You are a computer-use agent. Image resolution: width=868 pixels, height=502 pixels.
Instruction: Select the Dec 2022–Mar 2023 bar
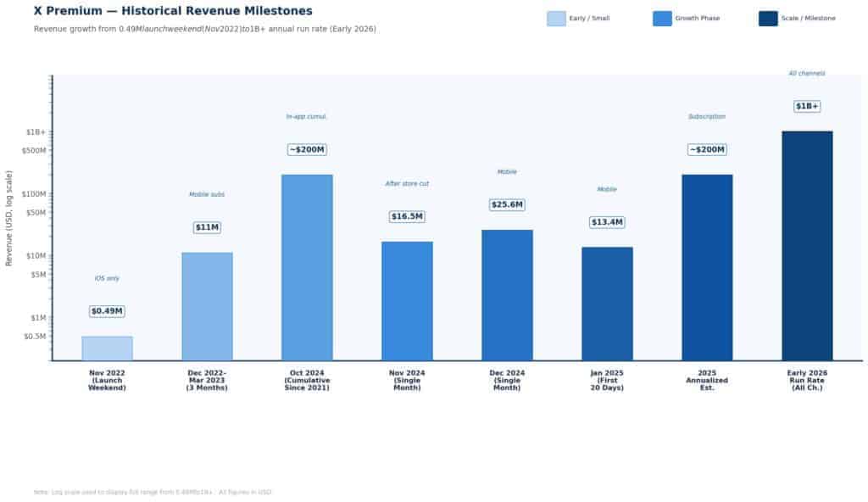coord(207,306)
